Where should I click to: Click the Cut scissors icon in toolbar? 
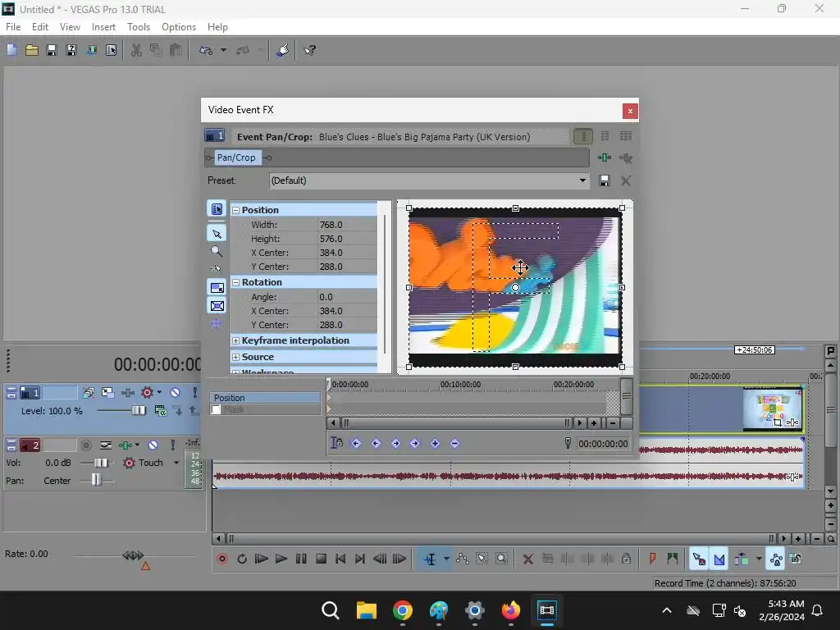pos(137,50)
